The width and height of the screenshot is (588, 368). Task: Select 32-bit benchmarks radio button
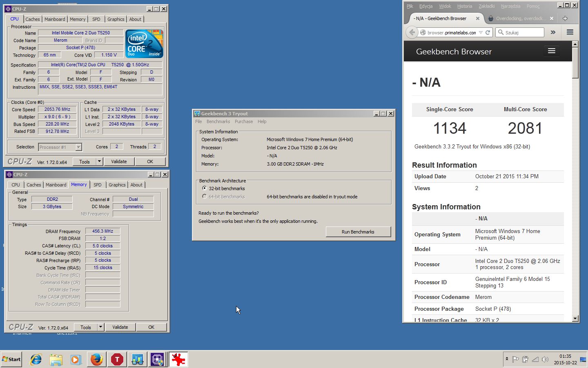point(205,188)
